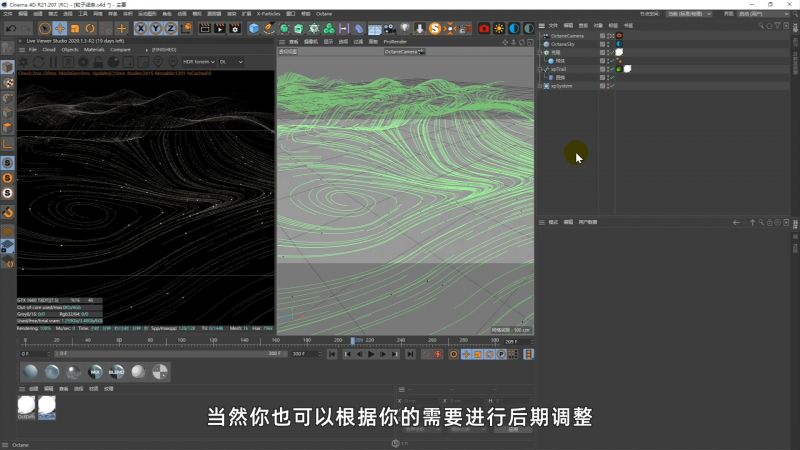Select the Octane BLEND material preset

pos(116,372)
